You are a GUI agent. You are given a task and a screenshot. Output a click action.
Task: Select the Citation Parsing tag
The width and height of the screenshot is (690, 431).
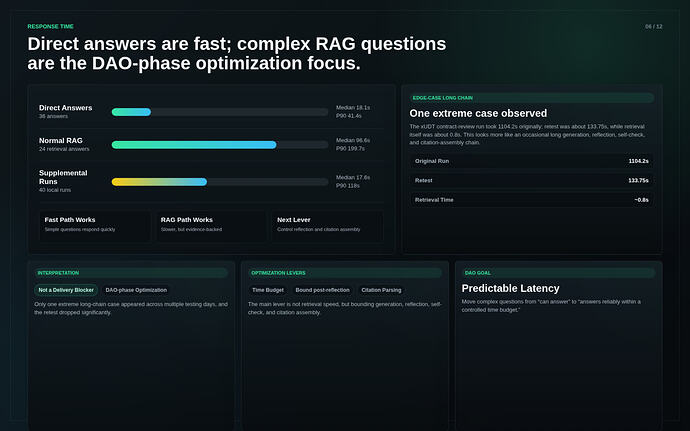(381, 290)
